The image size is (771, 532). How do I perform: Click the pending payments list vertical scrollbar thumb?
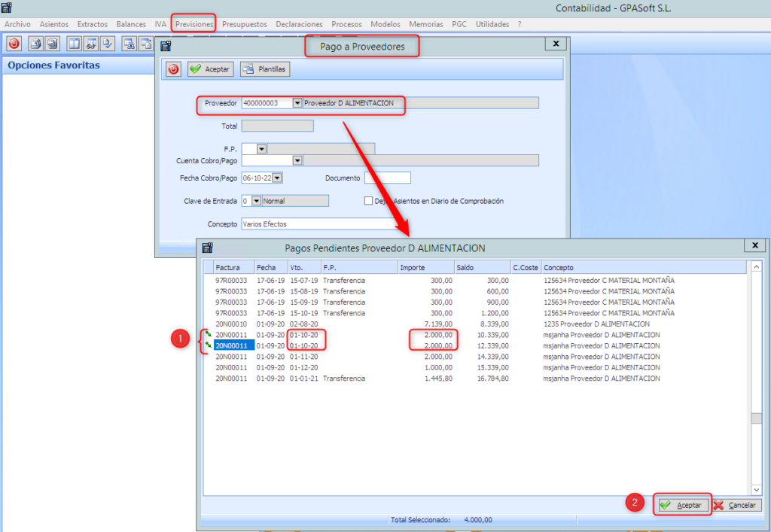pos(757,419)
